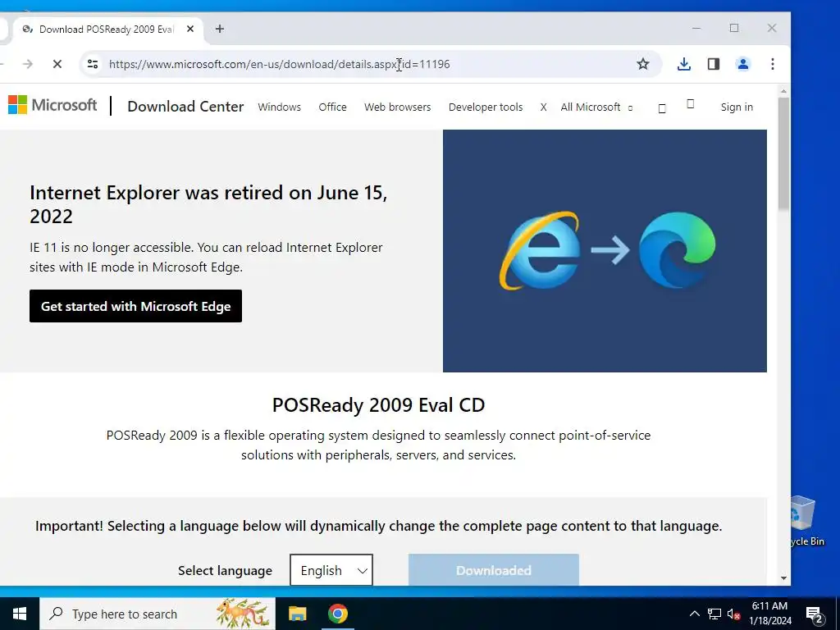Image resolution: width=840 pixels, height=630 pixels.
Task: Open Chrome three-dot menu
Action: click(772, 64)
